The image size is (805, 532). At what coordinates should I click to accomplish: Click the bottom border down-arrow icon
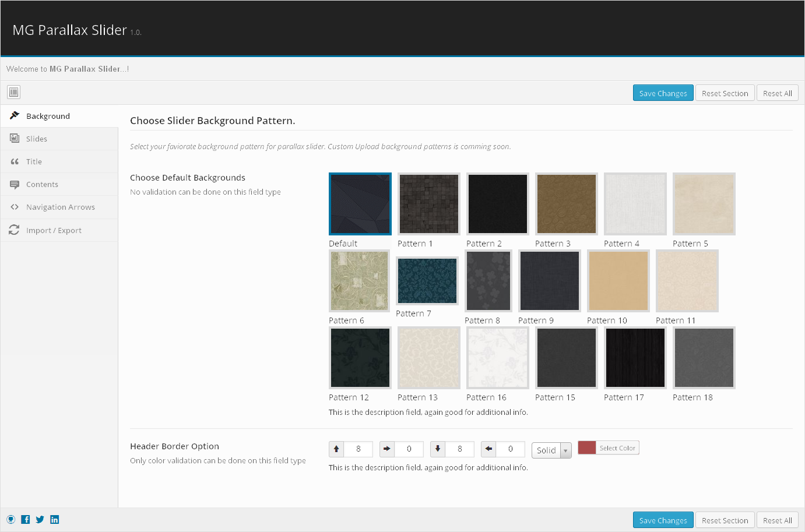[438, 449]
